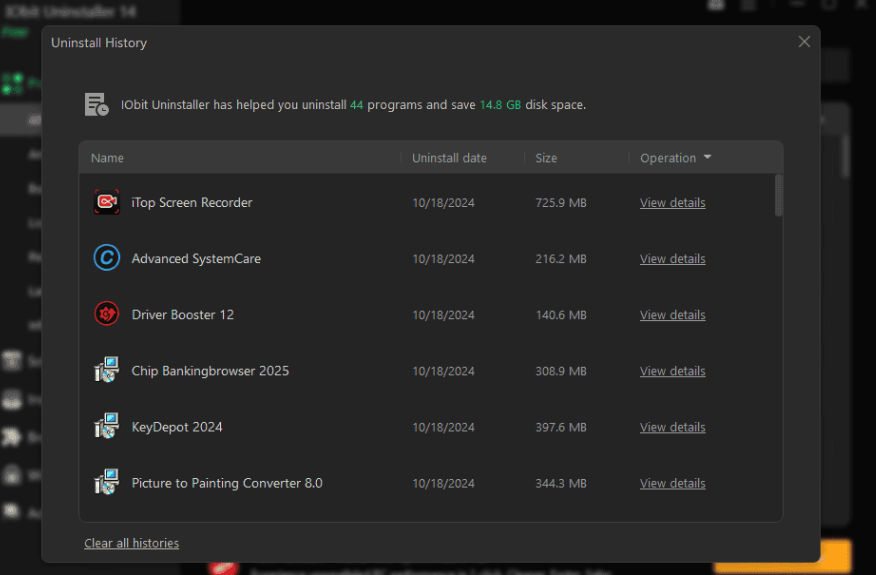Select the KeyDepot 2024 name
Viewport: 876px width, 575px height.
[177, 427]
